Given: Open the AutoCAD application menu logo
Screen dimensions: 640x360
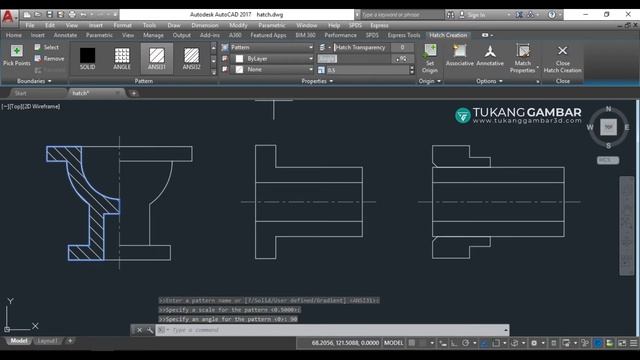Looking at the screenshot, I should pos(8,17).
